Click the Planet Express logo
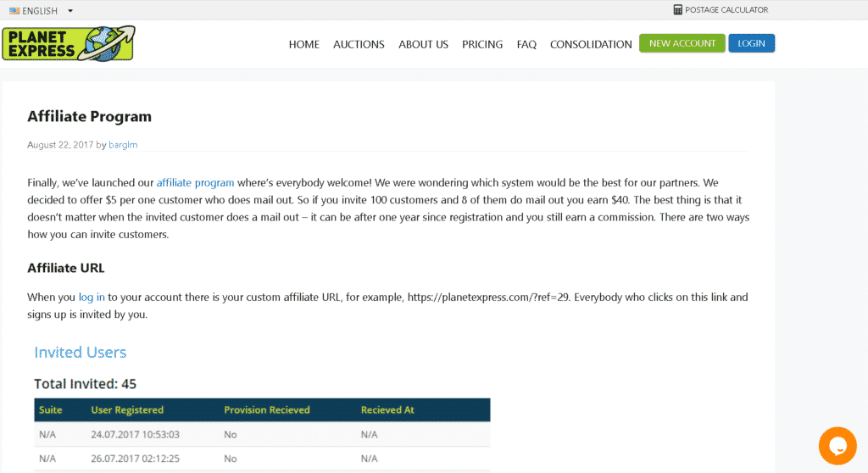Image resolution: width=868 pixels, height=473 pixels. point(69,43)
